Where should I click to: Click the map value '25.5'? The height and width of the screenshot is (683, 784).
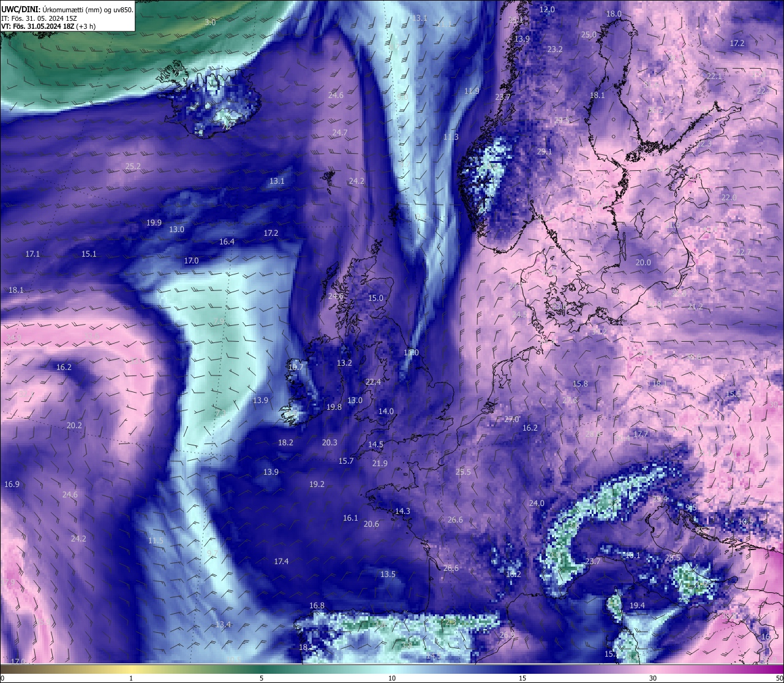(463, 472)
